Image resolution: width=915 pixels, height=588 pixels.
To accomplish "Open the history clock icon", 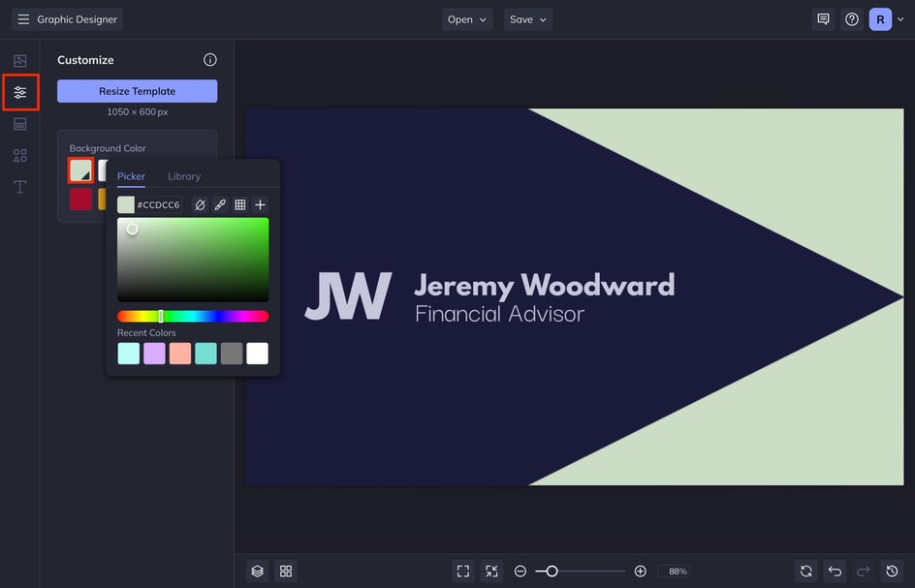I will (893, 572).
